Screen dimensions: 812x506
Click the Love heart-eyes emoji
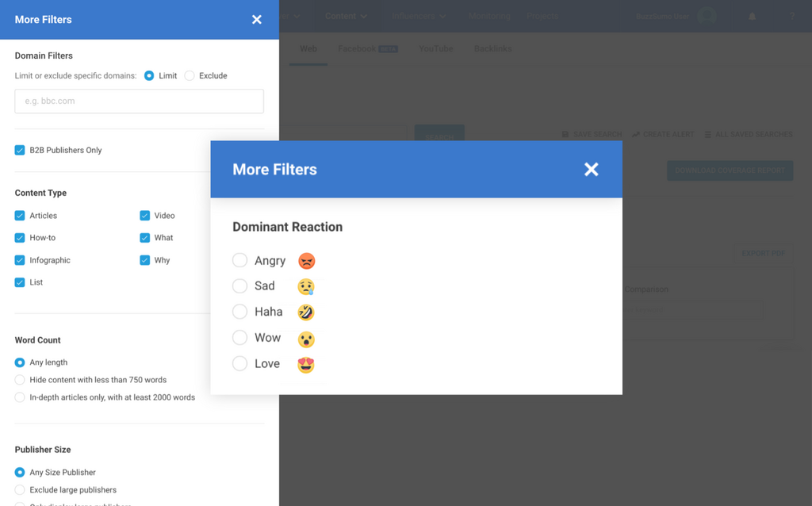tap(306, 365)
